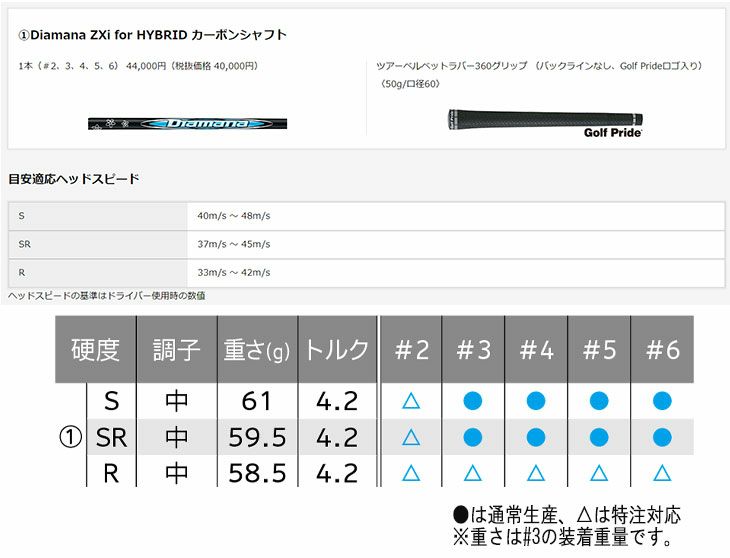This screenshot has width=730, height=558.
Task: Select the 調子 column header
Action: pos(176,350)
